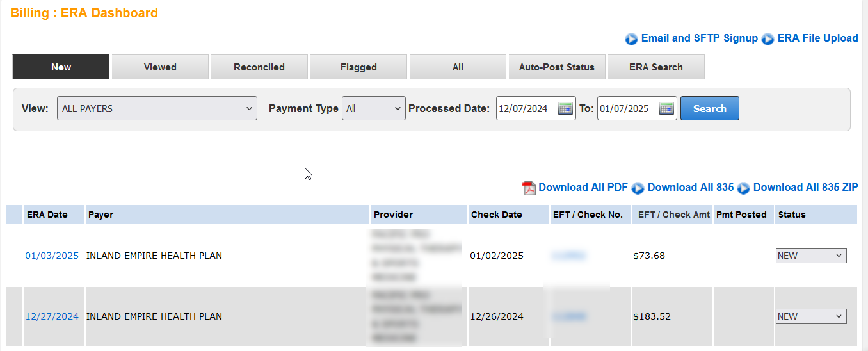Open the ERA Search tab
The image size is (868, 351).
tap(655, 67)
